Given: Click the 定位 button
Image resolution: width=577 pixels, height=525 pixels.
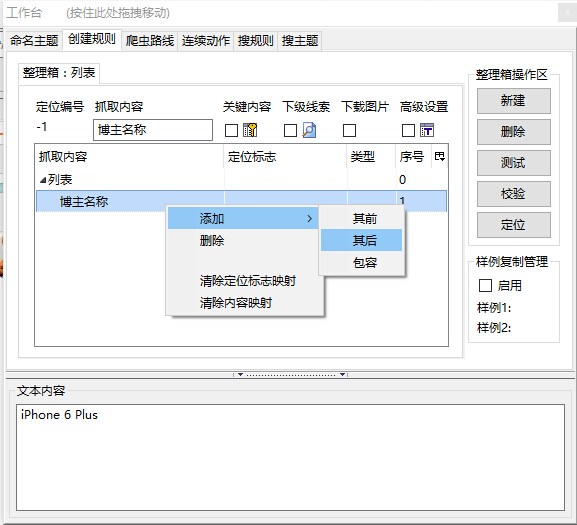Looking at the screenshot, I should tap(514, 225).
